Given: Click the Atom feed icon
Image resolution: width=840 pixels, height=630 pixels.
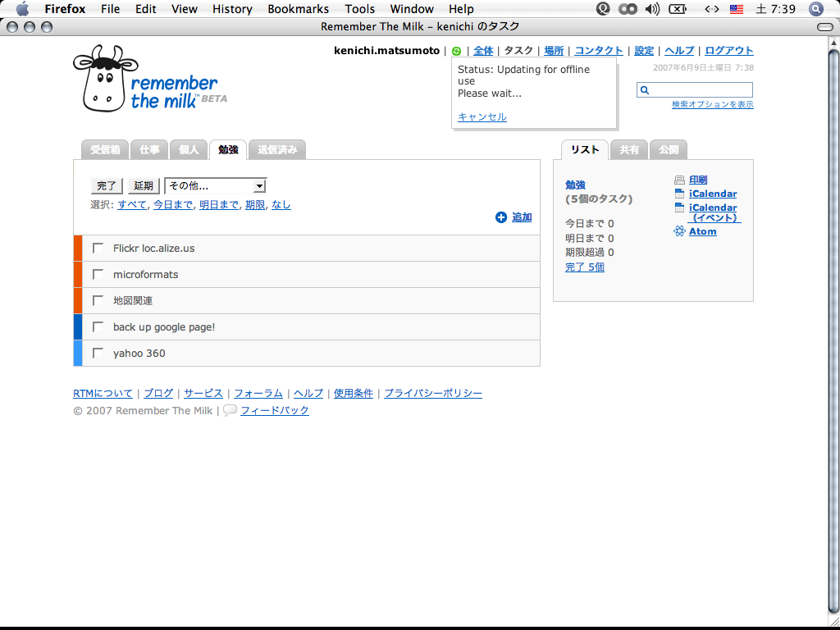Looking at the screenshot, I should click(679, 231).
